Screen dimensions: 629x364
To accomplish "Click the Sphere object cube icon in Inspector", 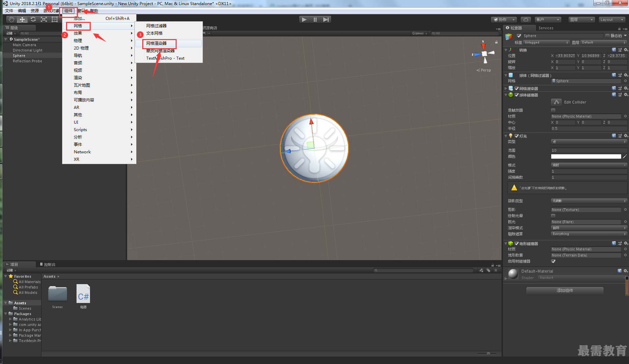I will [x=509, y=37].
